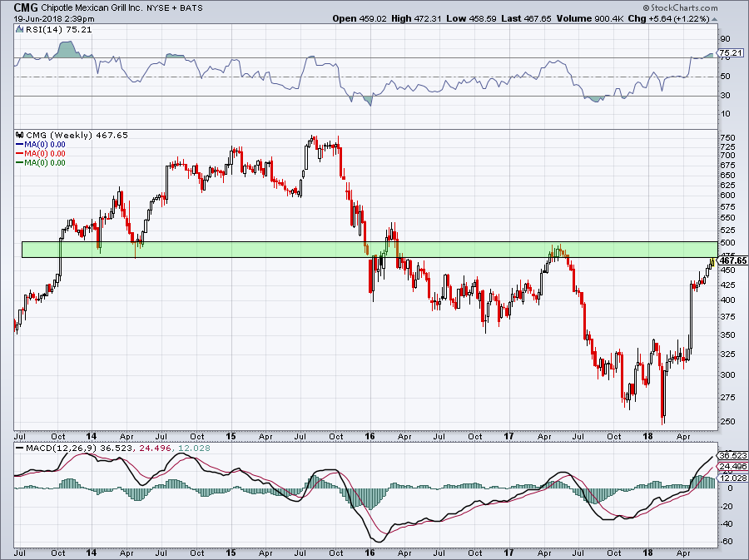Click the 467.65 last price tag on price axis
The height and width of the screenshot is (560, 749).
tap(733, 260)
